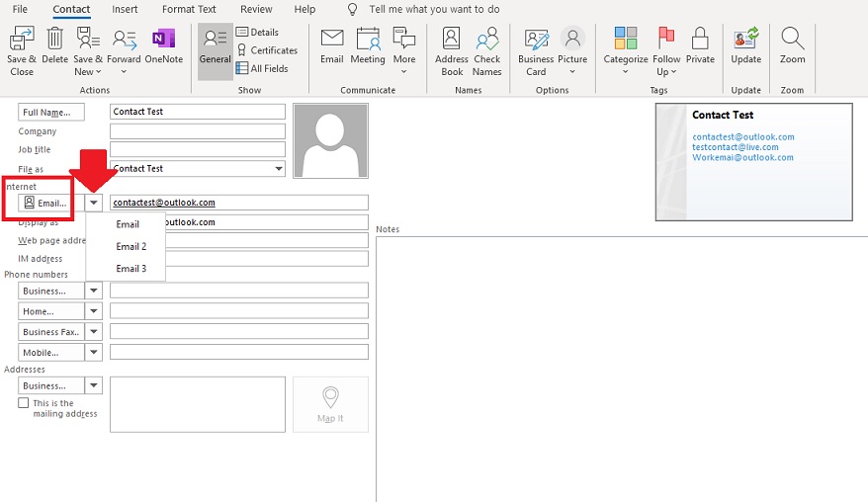This screenshot has width=868, height=502.
Task: Open Certificates view
Action: coord(267,50)
